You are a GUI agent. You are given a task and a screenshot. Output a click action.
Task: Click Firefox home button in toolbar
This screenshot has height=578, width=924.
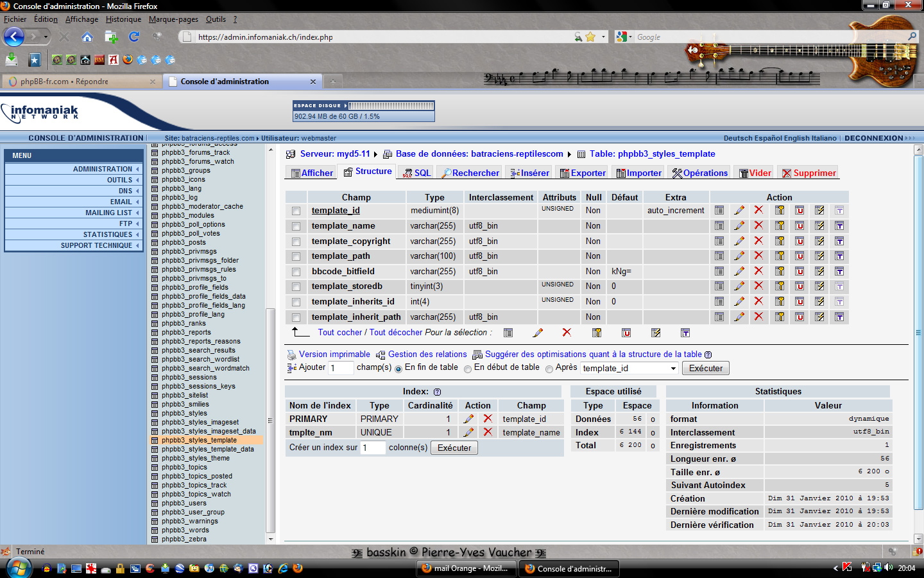click(x=87, y=37)
